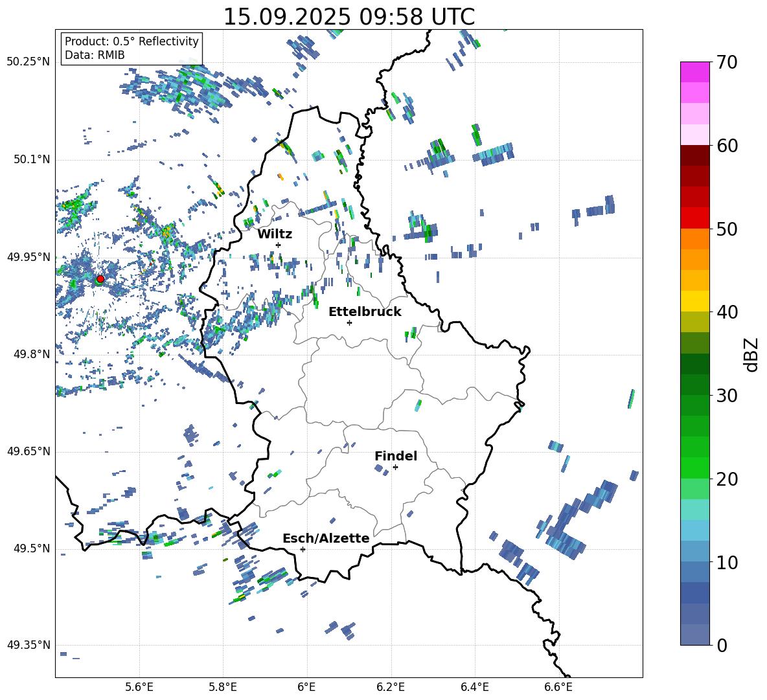Click the 50 tick on colorbar
This screenshot has height=700, width=767.
coord(727,229)
